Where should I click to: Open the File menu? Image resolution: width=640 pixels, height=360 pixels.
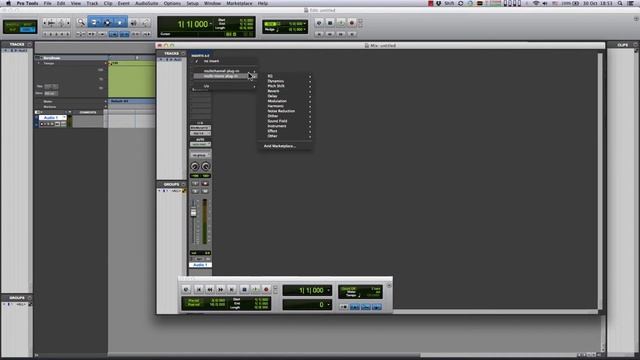click(x=47, y=3)
